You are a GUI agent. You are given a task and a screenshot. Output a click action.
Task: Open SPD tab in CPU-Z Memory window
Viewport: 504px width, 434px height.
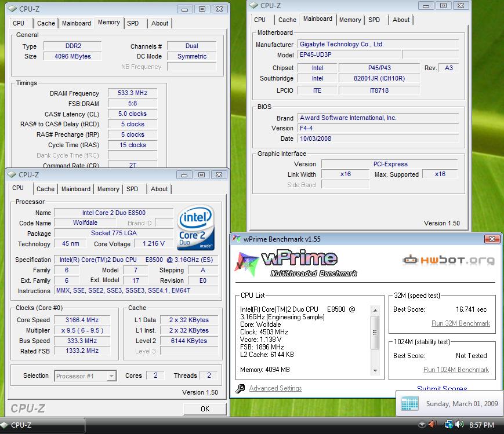click(x=133, y=23)
